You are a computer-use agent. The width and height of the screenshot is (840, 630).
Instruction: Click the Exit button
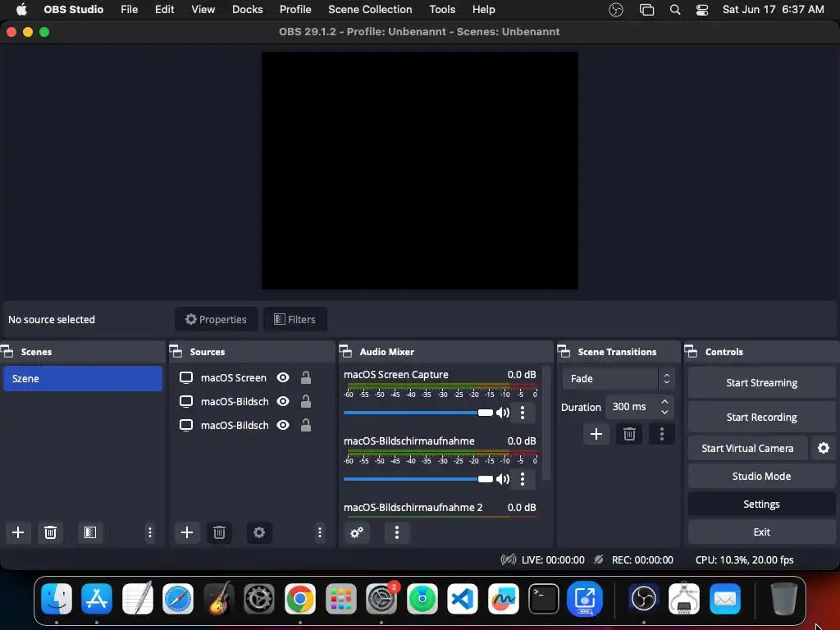click(x=761, y=532)
